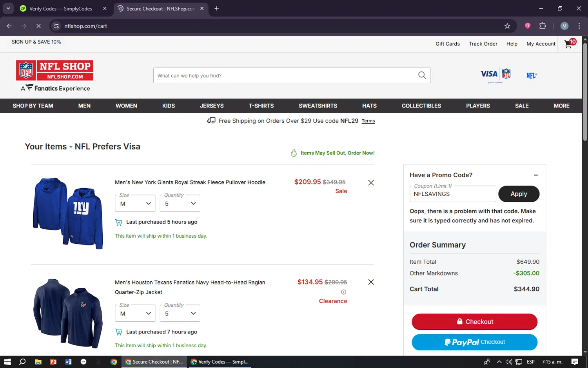This screenshot has width=588, height=368.
Task: Launch PowerPoint from the taskbar
Action: [53, 362]
